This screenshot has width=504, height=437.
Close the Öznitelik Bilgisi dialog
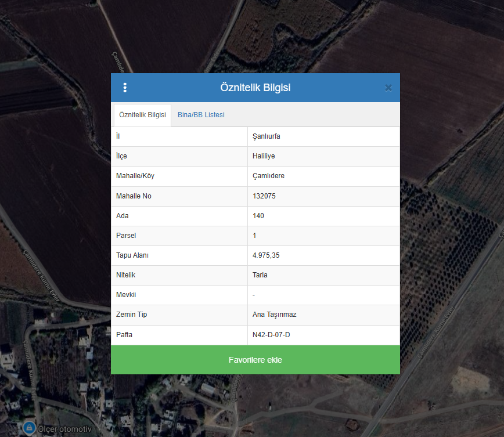[388, 88]
